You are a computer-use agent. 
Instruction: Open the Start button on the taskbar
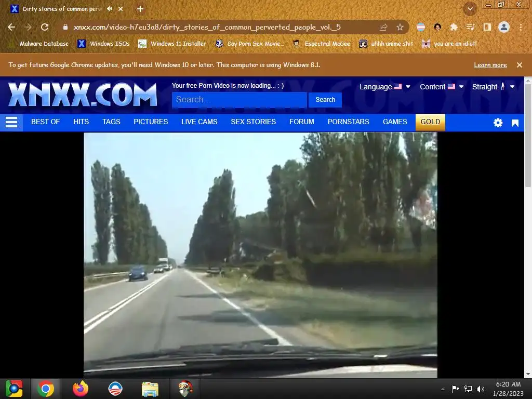click(x=14, y=389)
